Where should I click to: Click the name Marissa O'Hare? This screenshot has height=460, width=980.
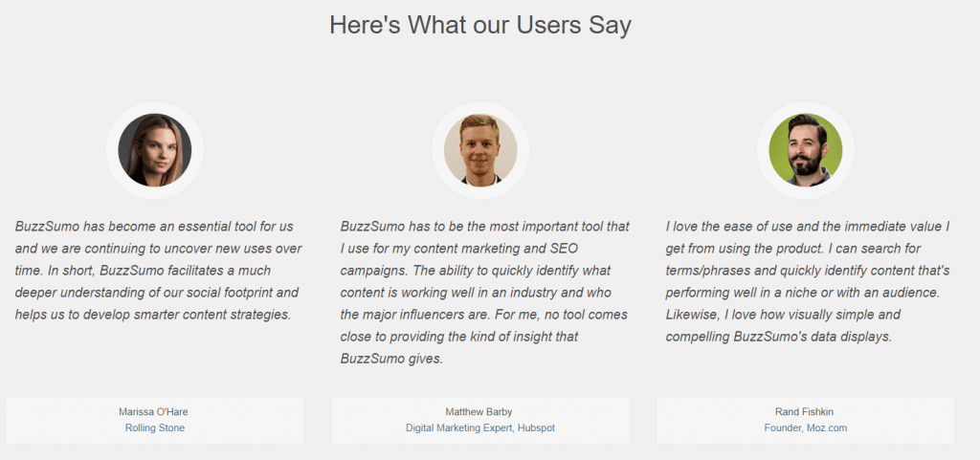tap(153, 412)
